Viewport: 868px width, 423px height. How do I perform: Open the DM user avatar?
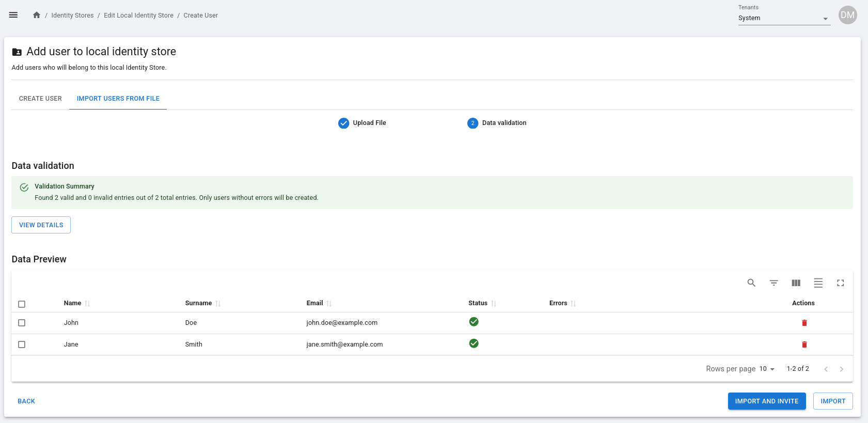point(847,15)
